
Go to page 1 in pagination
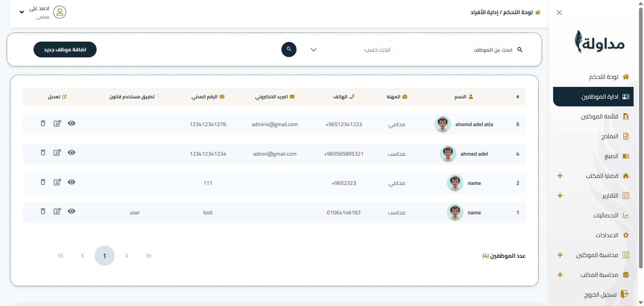coord(105,256)
